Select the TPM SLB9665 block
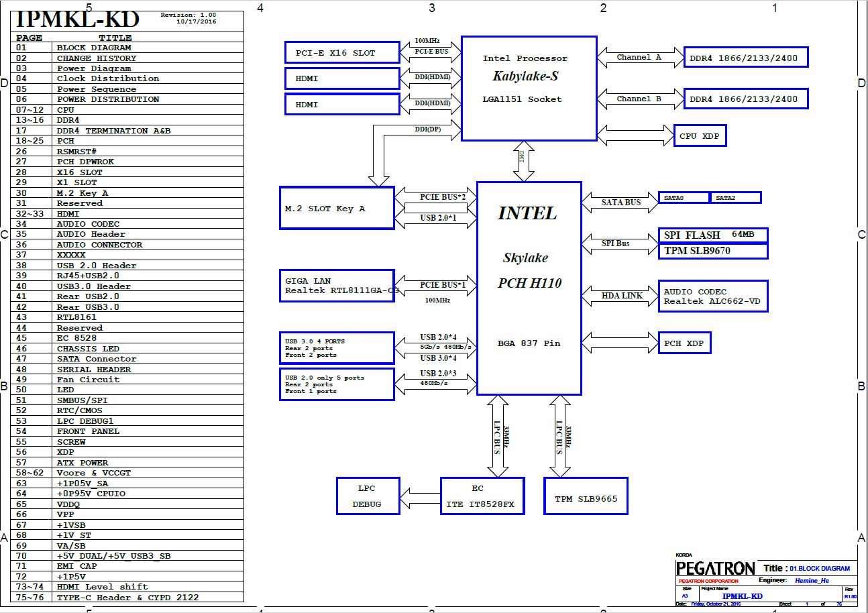868x613 pixels. [586, 496]
